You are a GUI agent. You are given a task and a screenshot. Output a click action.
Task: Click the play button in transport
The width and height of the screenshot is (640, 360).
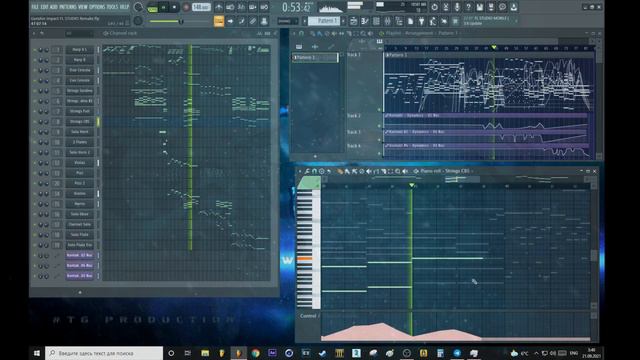coord(164,7)
